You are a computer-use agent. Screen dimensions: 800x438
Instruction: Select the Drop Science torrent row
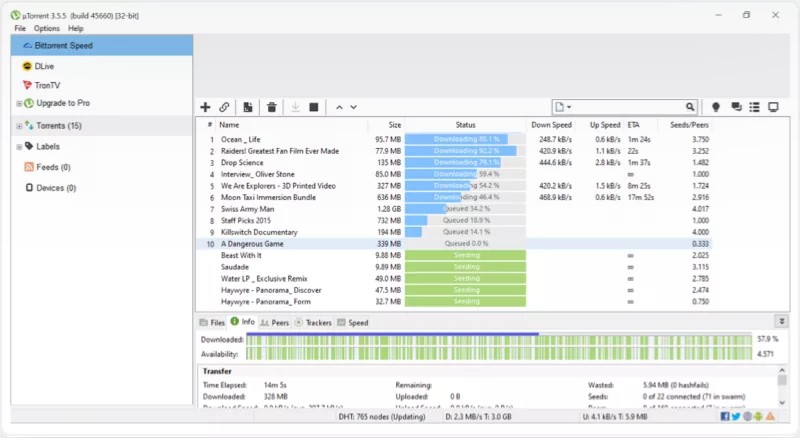pos(454,163)
